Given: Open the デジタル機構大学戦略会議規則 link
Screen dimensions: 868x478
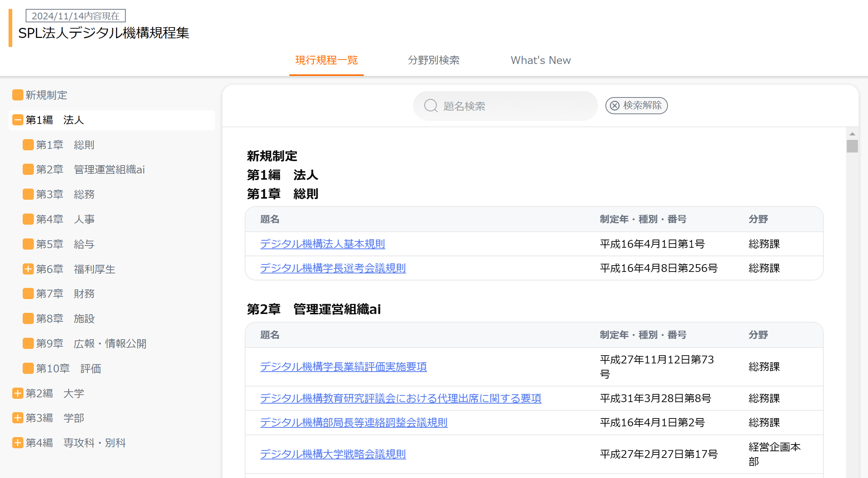Looking at the screenshot, I should point(333,454).
